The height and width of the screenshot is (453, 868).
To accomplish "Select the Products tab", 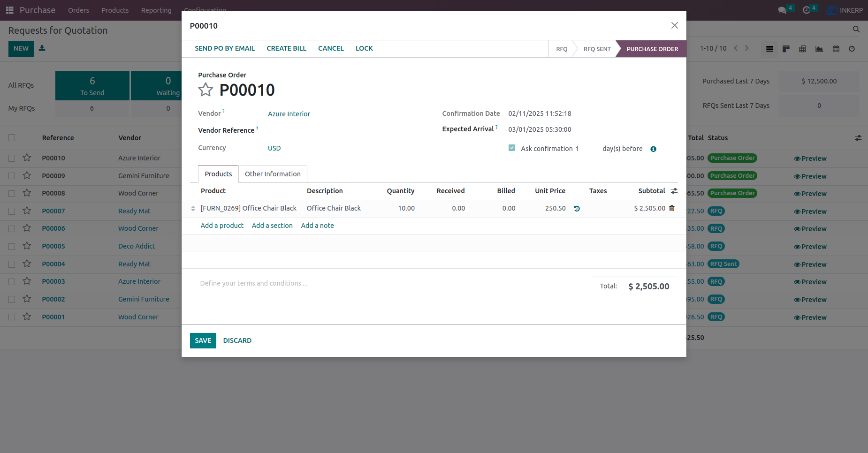I will 218,174.
